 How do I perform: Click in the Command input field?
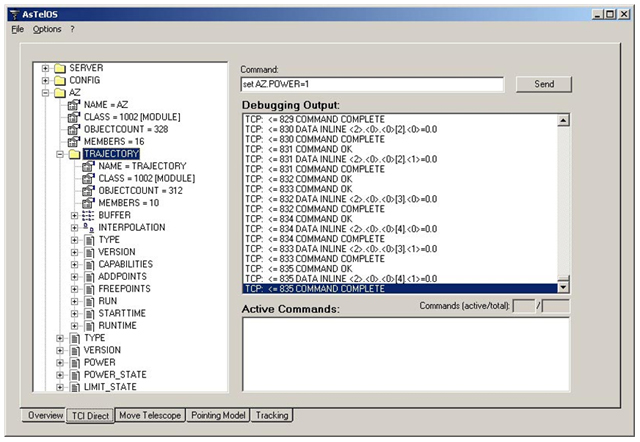click(372, 85)
